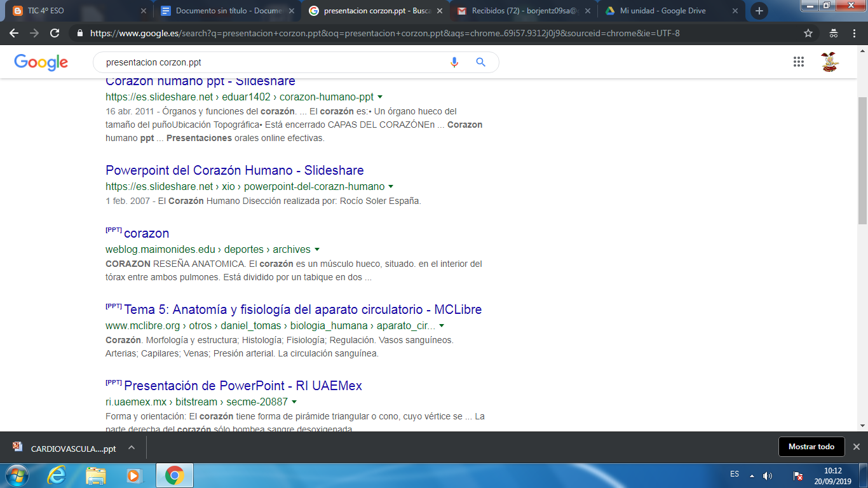Show hidden system tray icons
The height and width of the screenshot is (488, 868).
coord(752,475)
